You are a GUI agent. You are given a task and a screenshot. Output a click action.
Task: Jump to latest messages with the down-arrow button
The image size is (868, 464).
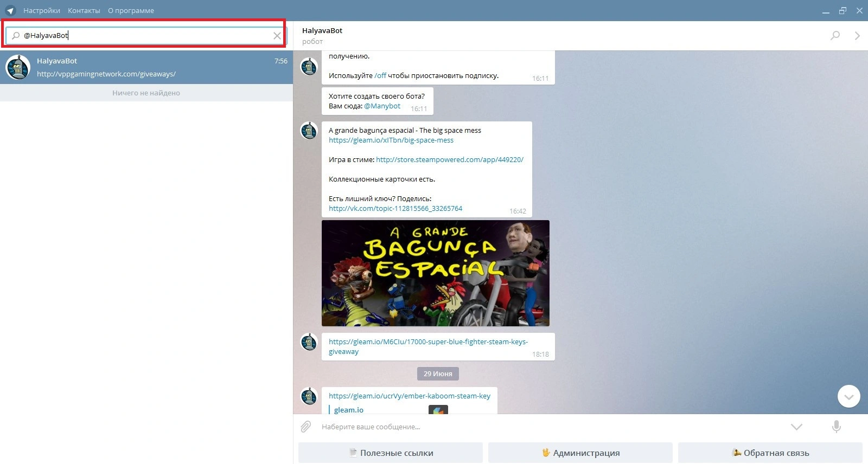pos(849,396)
